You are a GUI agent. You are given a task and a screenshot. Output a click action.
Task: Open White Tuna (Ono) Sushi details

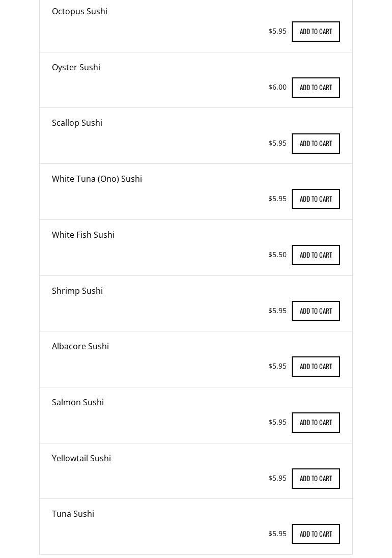pos(97,179)
